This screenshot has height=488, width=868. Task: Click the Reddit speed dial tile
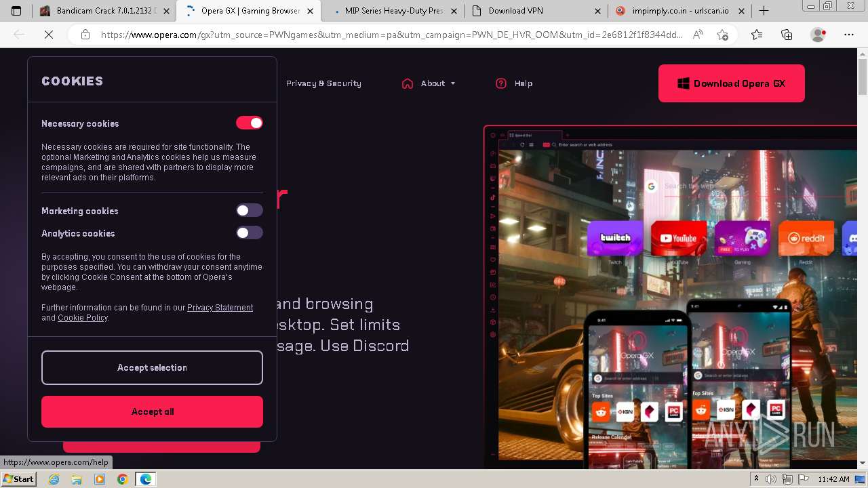coord(806,239)
